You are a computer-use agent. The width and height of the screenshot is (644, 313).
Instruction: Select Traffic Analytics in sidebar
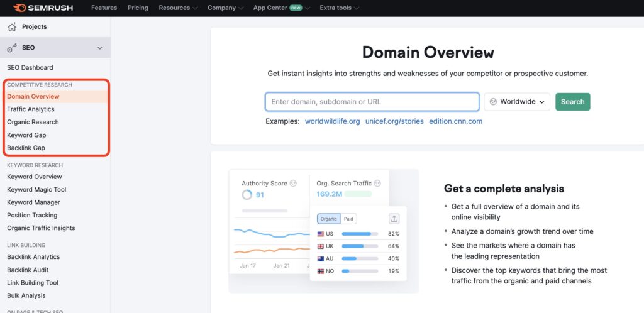click(31, 109)
